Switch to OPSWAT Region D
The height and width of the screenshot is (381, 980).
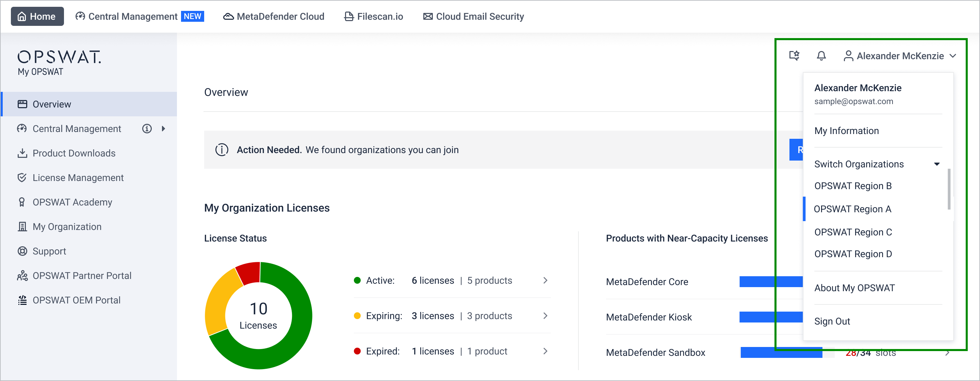(853, 254)
